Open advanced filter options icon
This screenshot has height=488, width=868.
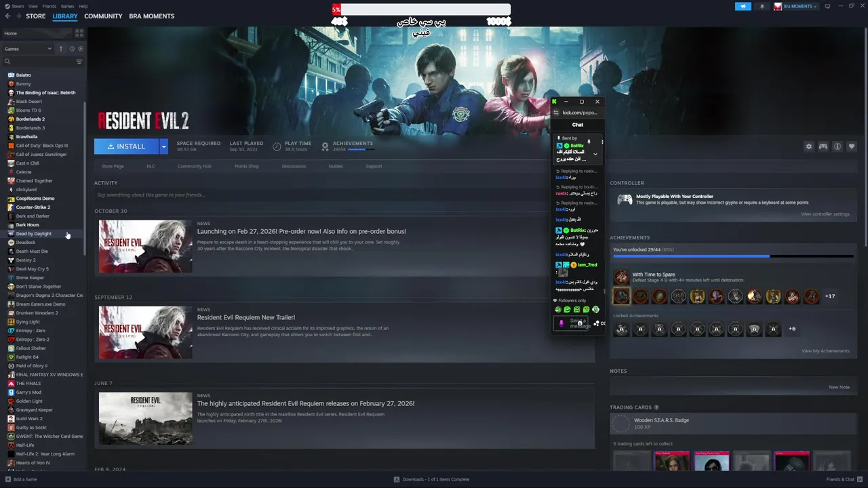click(79, 62)
